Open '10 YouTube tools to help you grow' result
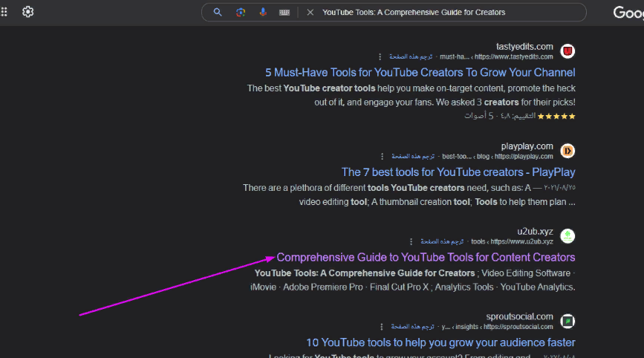Viewport: 644px width, 358px height. tap(440, 343)
